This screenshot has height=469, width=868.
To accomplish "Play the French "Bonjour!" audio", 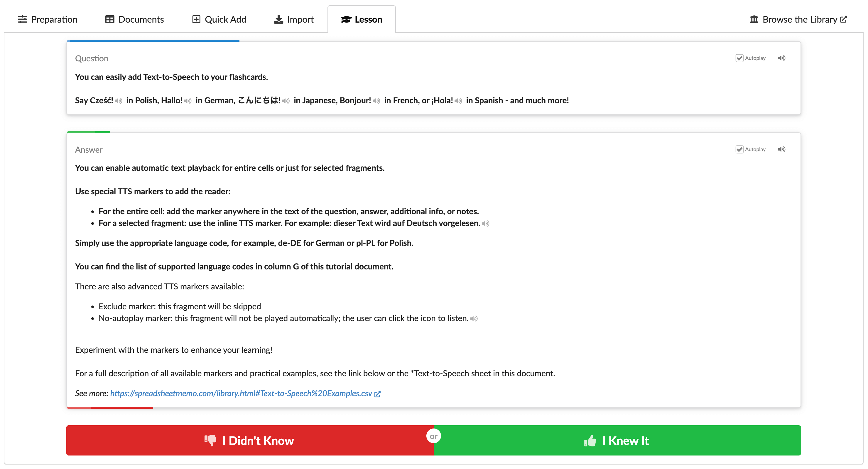I will pyautogui.click(x=376, y=101).
